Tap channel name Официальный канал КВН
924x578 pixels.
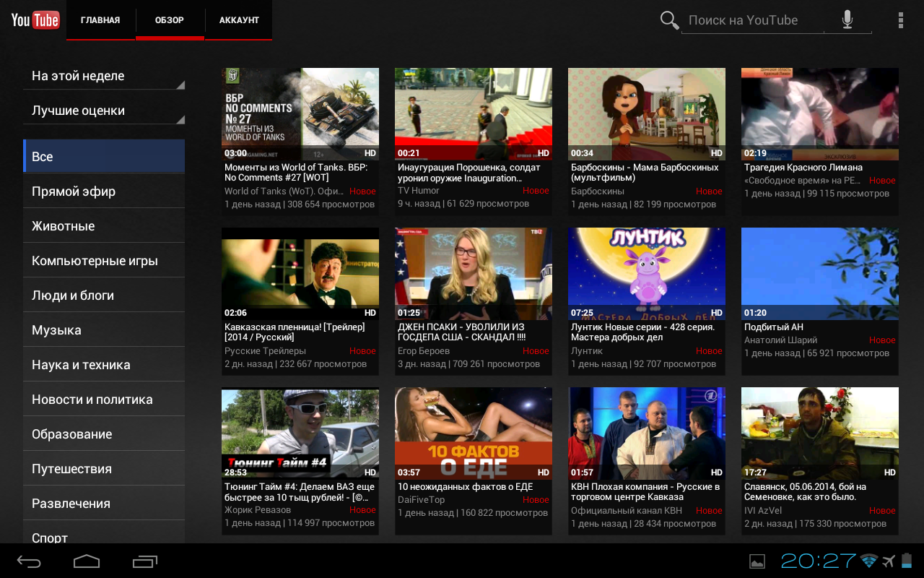pyautogui.click(x=627, y=510)
